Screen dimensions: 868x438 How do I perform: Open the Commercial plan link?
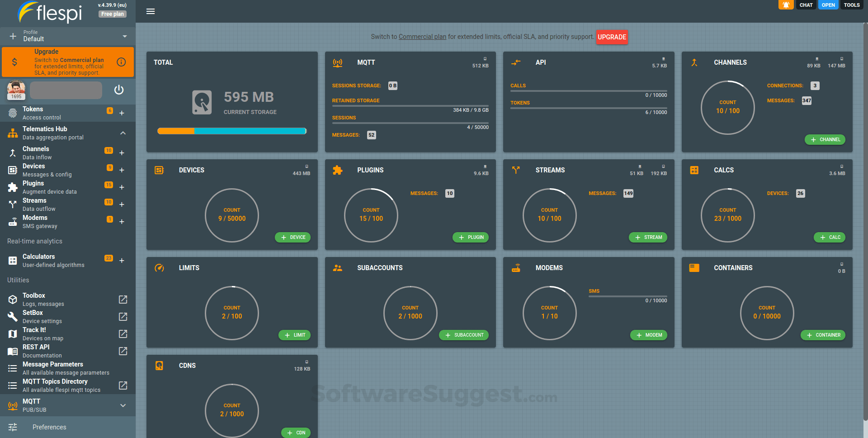422,37
